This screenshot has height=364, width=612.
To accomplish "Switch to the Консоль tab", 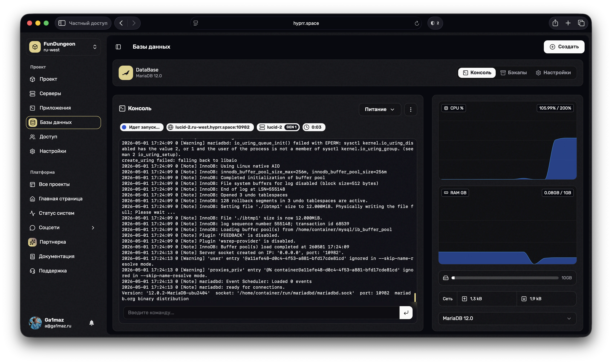I will tap(477, 73).
